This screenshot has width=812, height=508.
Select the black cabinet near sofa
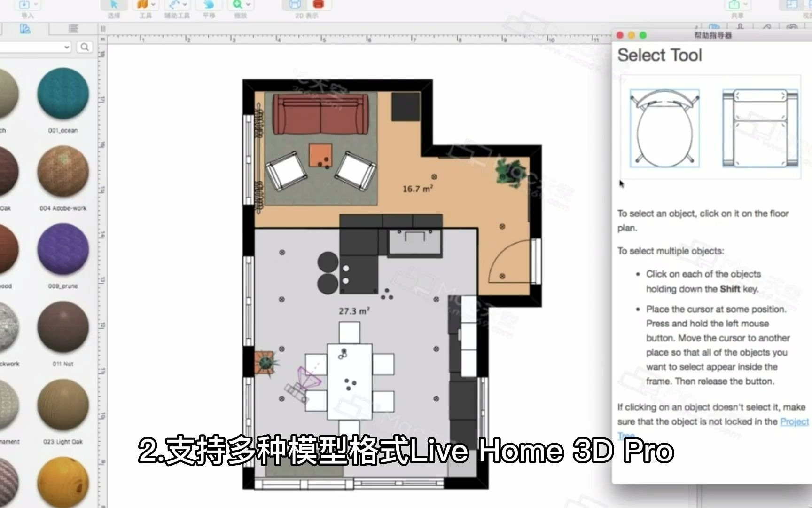click(406, 107)
